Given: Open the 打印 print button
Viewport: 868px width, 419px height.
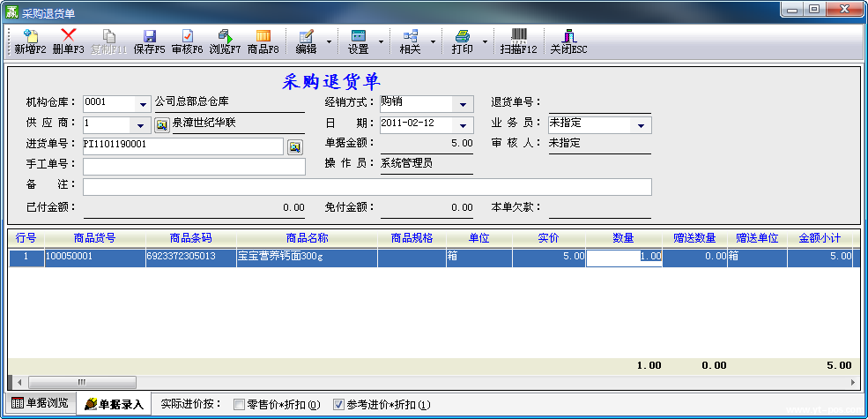Looking at the screenshot, I should click(462, 41).
